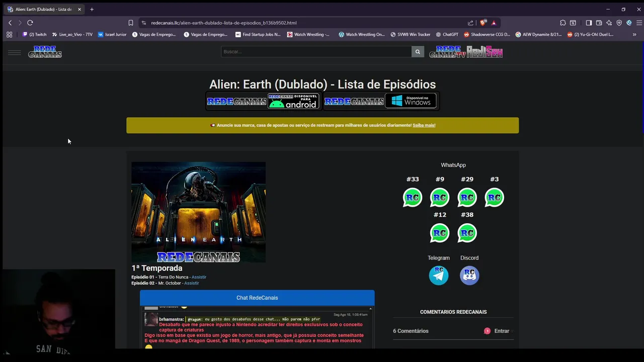Screen dimensions: 644x362
Task: Open WhatsApp group #3 icon
Action: pos(494,198)
